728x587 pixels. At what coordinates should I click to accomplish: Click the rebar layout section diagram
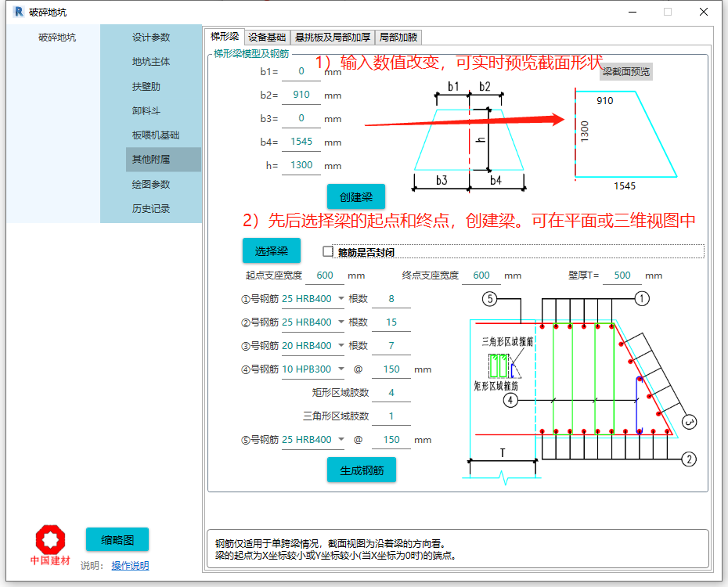coord(579,388)
